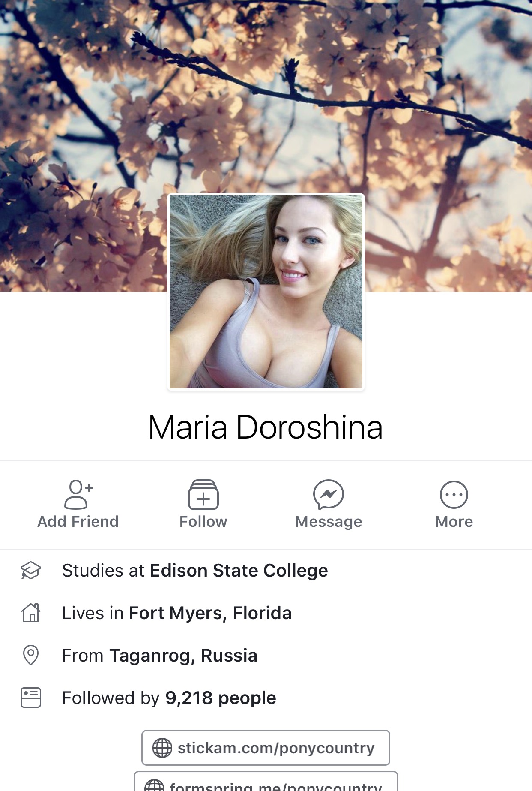Open the Fort Myers, Florida link
This screenshot has height=791, width=532.
coord(210,614)
